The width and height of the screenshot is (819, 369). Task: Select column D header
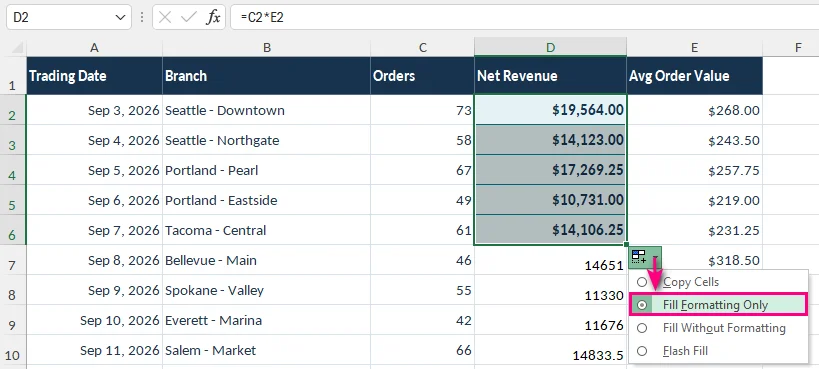pos(551,48)
